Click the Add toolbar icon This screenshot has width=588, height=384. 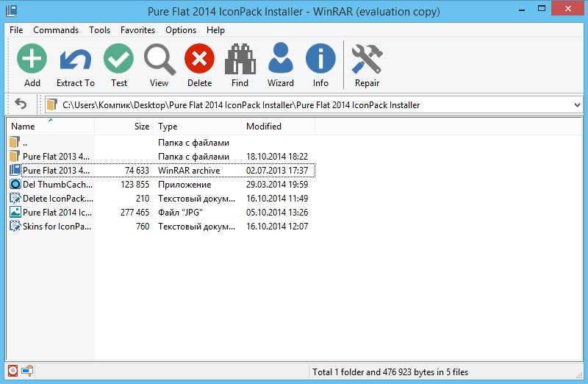point(32,59)
